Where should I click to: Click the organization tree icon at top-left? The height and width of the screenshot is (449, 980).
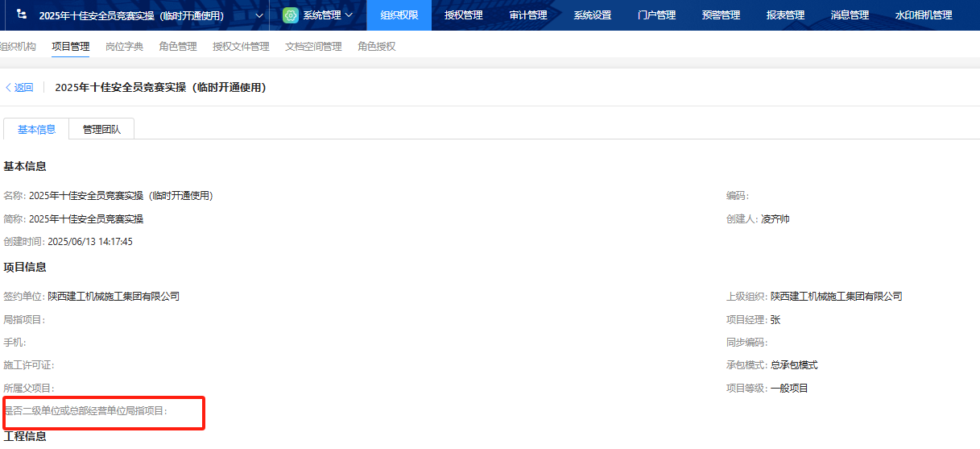pos(21,15)
